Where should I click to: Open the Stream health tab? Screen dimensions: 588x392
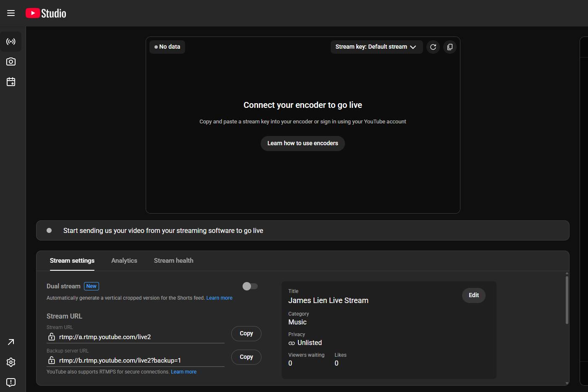pyautogui.click(x=174, y=261)
